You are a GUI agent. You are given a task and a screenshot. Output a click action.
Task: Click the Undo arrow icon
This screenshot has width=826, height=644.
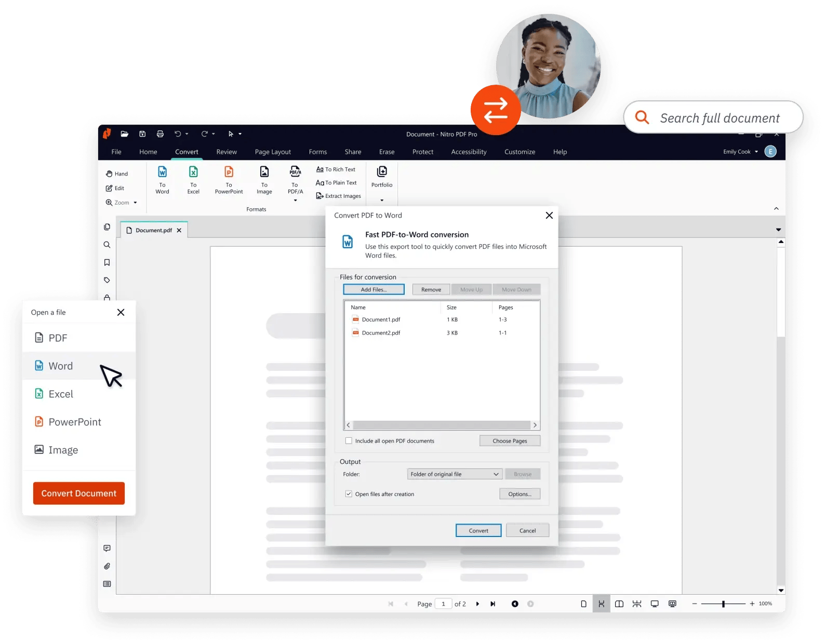pyautogui.click(x=178, y=134)
